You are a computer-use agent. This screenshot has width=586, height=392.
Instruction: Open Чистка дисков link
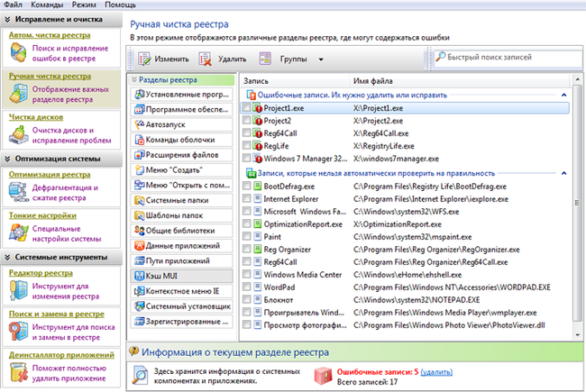[36, 117]
